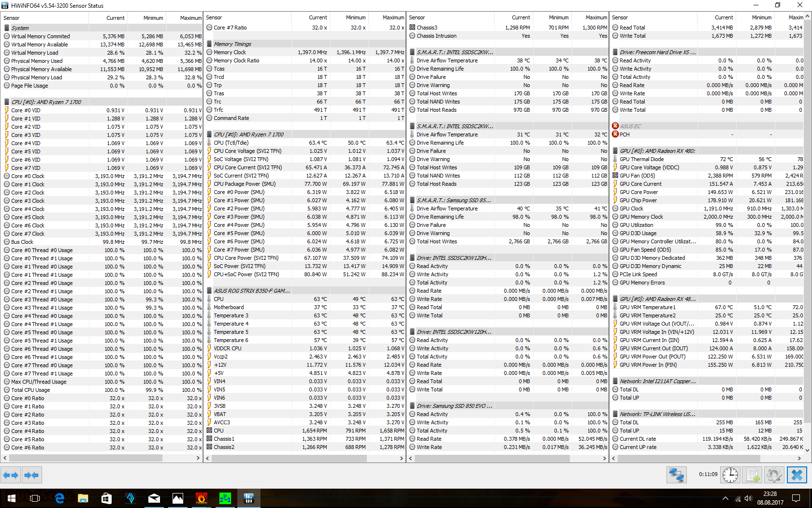Screen dimensions: 812x508
Task: Click the lightning icon beside VDDCR CPU
Action: coord(209,348)
